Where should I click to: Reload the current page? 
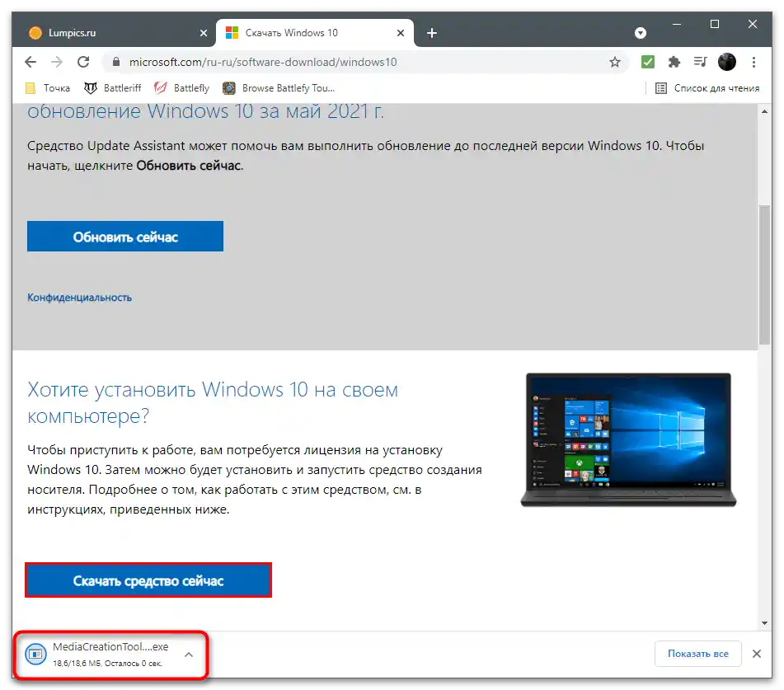pyautogui.click(x=83, y=62)
